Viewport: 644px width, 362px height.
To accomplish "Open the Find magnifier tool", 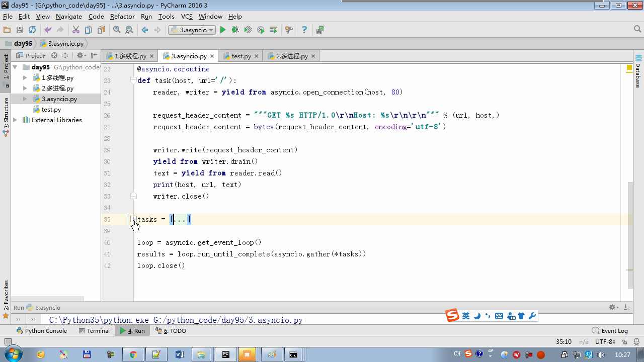I will coord(117,30).
